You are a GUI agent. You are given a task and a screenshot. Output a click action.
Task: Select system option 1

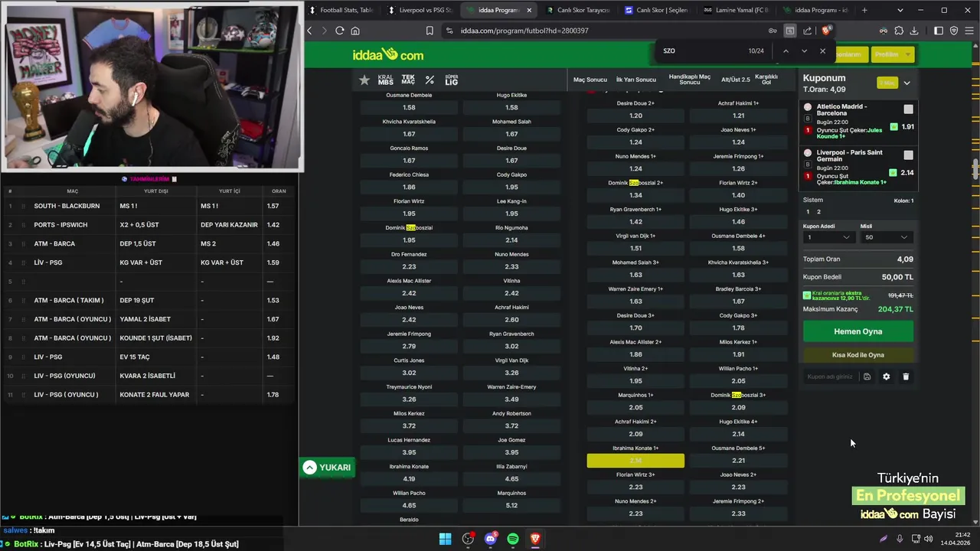pos(808,212)
